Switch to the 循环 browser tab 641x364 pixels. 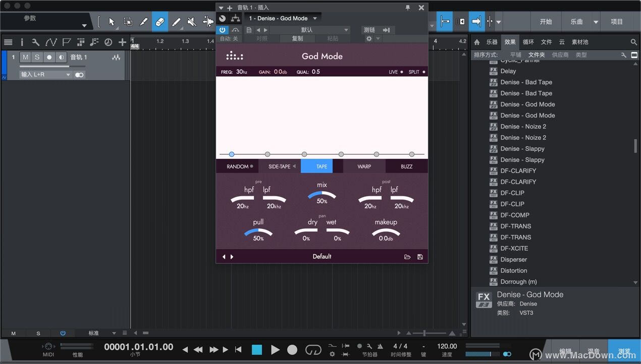(x=528, y=42)
